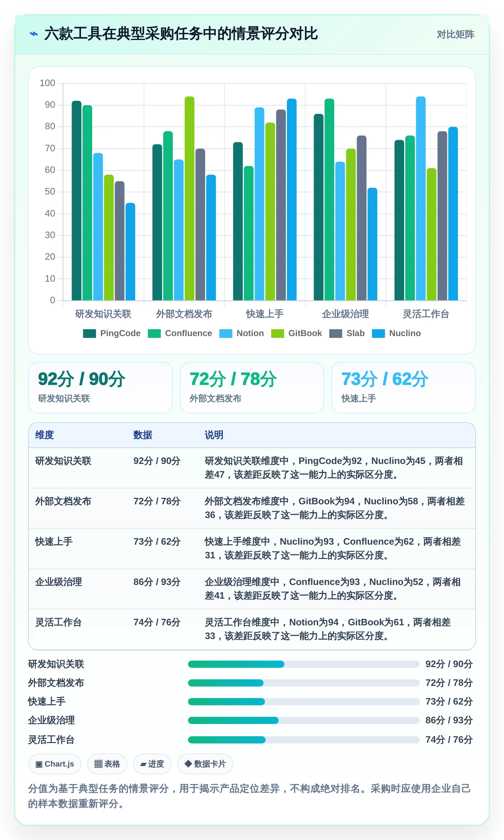This screenshot has height=840, width=504.
Task: Select the 72分 / 78分 data card
Action: click(x=252, y=388)
